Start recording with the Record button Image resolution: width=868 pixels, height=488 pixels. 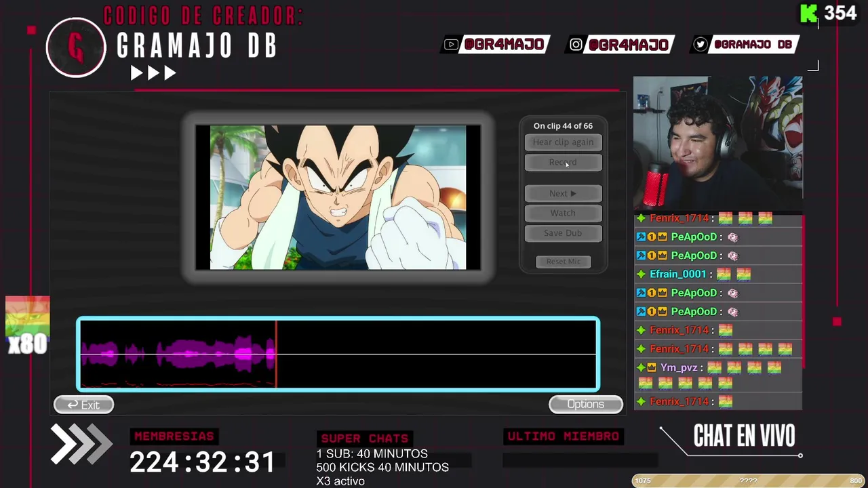pos(563,163)
